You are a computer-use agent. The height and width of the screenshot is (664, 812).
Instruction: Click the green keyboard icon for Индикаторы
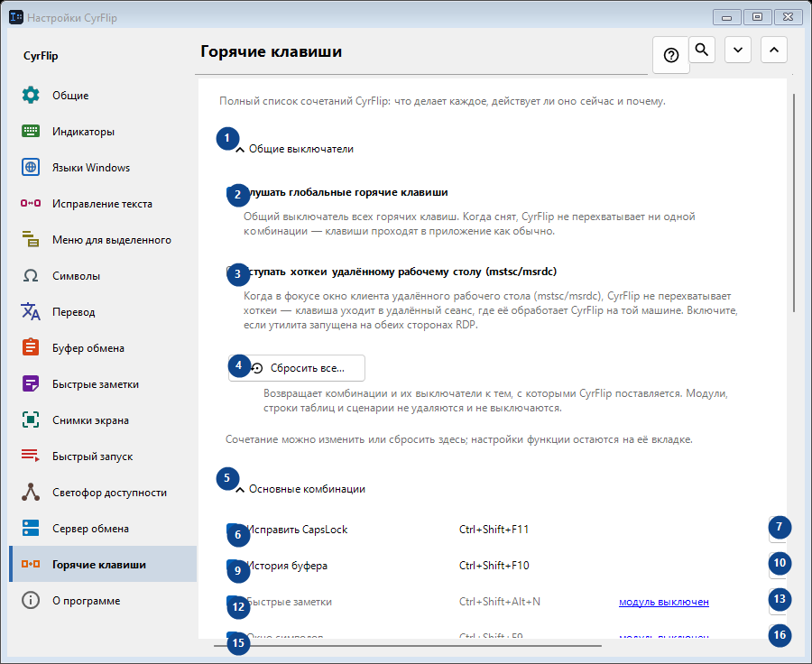(31, 132)
